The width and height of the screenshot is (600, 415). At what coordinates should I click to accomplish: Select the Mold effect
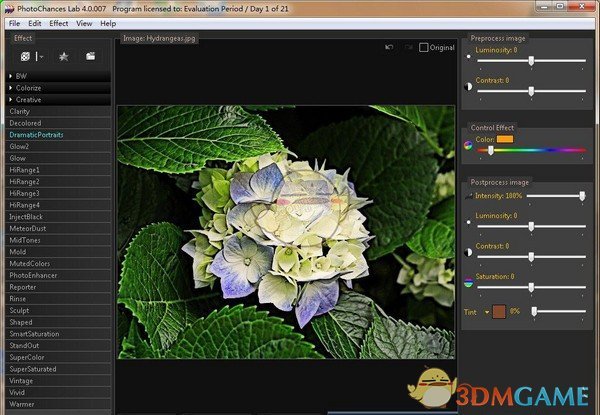click(x=59, y=252)
